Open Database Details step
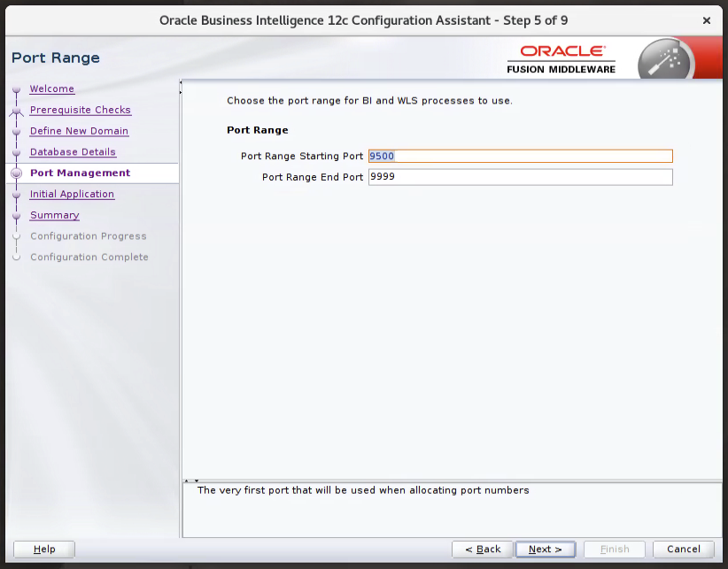Image resolution: width=728 pixels, height=569 pixels. [73, 151]
